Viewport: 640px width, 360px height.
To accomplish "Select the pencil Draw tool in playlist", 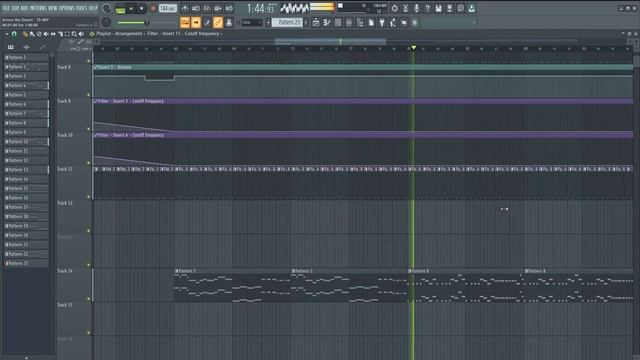I will (25, 34).
